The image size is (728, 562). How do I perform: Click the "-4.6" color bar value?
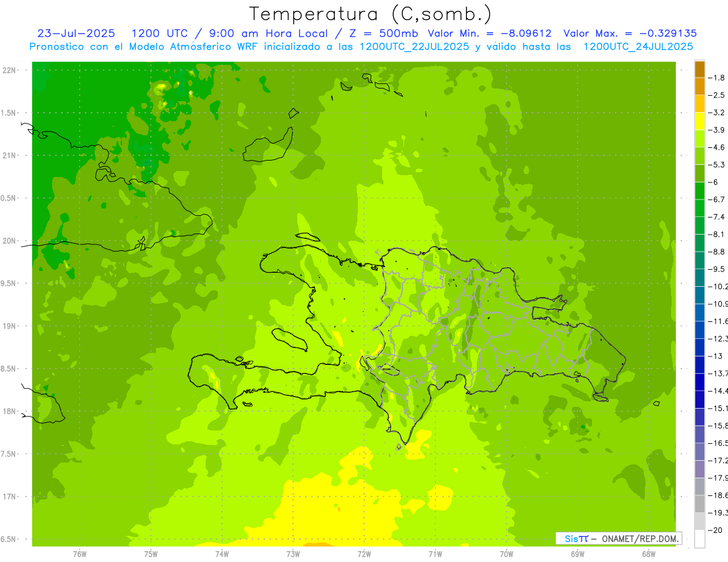tap(717, 147)
